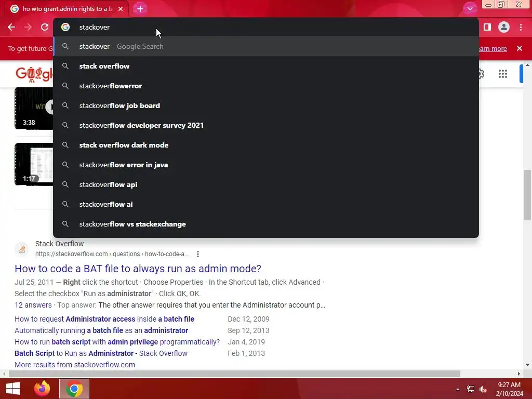The width and height of the screenshot is (532, 399).
Task: Follow the 'Learn more' banner link
Action: pyautogui.click(x=492, y=48)
